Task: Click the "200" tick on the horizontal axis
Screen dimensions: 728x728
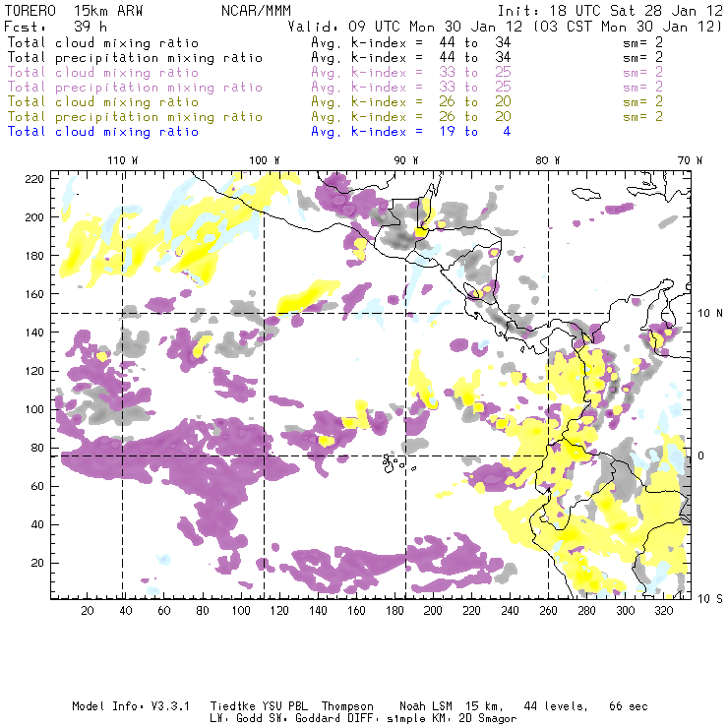Action: click(x=433, y=611)
